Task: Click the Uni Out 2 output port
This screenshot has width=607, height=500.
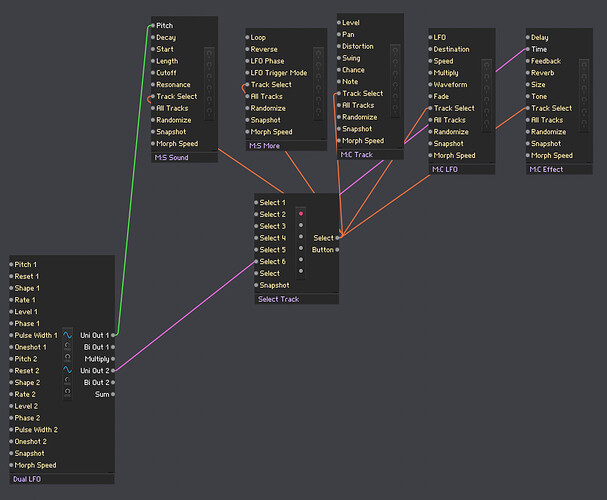Action: click(113, 370)
